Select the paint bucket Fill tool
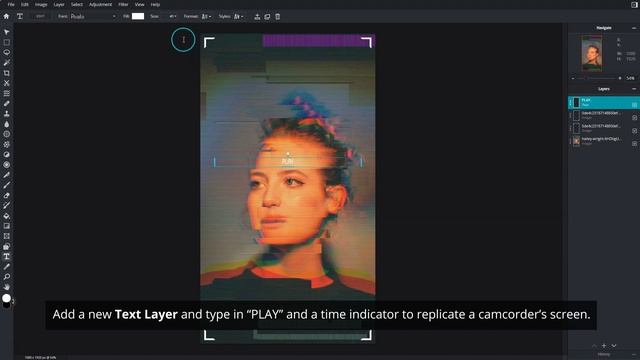This screenshot has width=640, height=360. 7,216
